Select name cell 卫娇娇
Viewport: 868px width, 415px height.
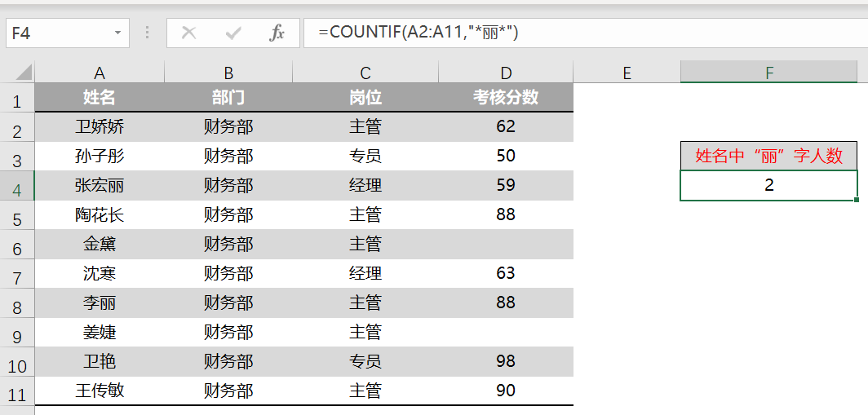100,126
